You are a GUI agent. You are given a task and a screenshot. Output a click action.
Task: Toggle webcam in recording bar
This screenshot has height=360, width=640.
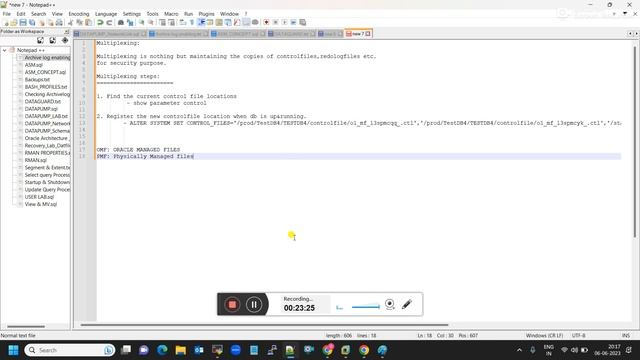pyautogui.click(x=390, y=304)
